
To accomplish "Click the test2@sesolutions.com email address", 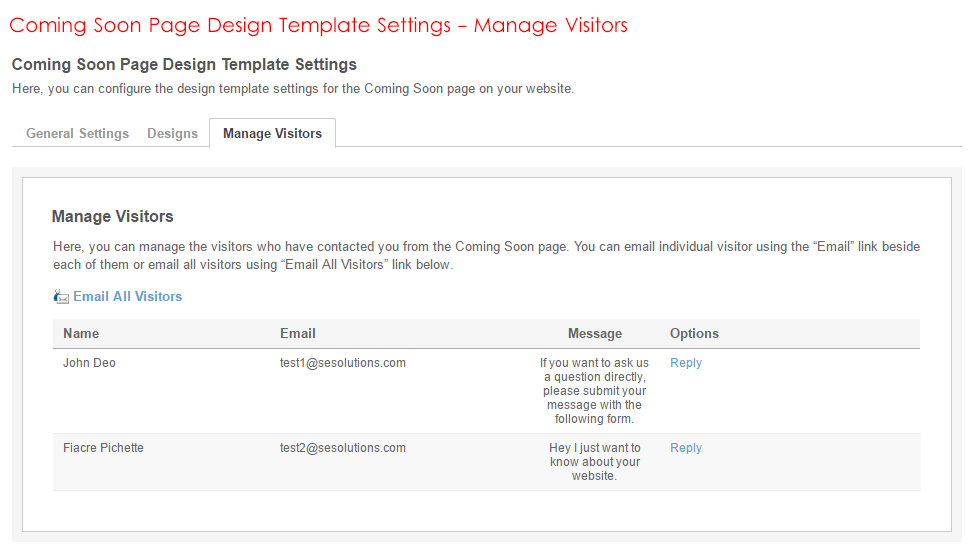I will click(342, 448).
